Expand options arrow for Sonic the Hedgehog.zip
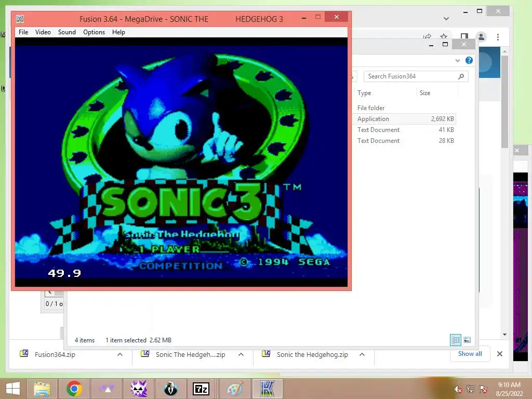This screenshot has height=399, width=532. (x=362, y=354)
